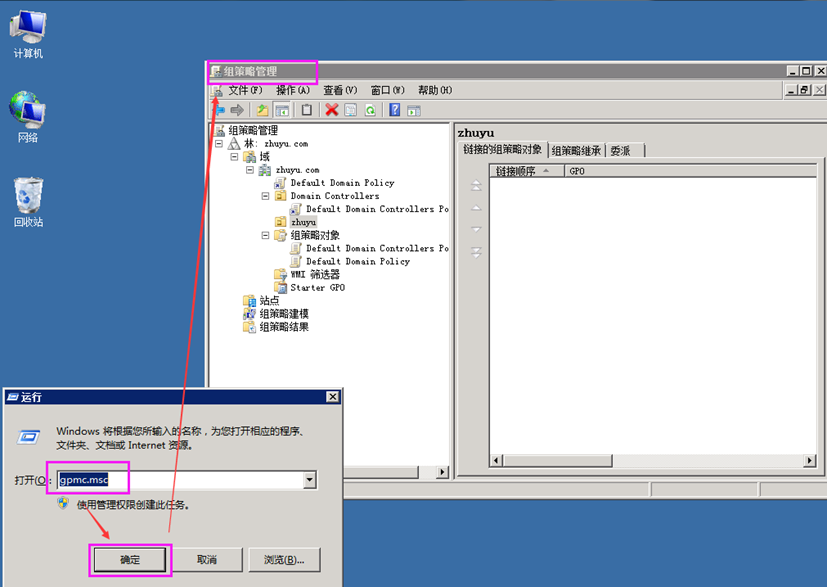The width and height of the screenshot is (827, 587).
Task: Select Default Domain Policy link under zhuyu.com
Action: (x=342, y=182)
